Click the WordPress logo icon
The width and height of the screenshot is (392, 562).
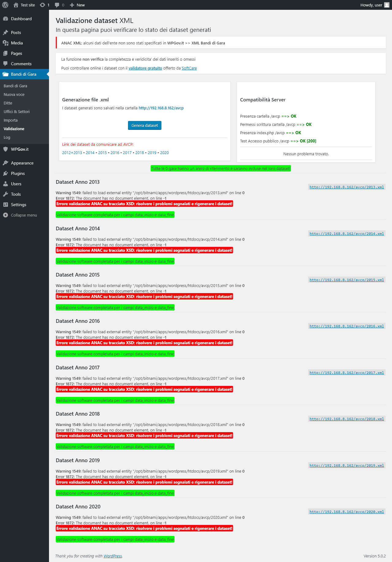[5, 5]
